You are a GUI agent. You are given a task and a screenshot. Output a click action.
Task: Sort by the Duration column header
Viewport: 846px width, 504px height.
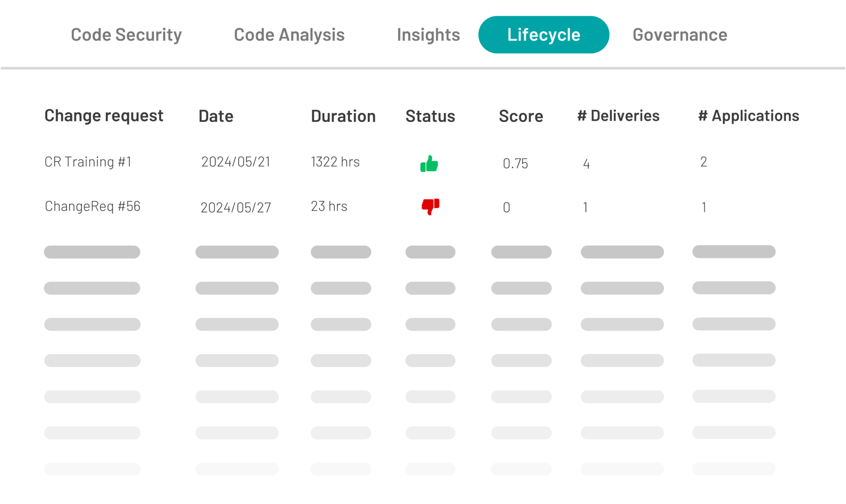tap(343, 116)
